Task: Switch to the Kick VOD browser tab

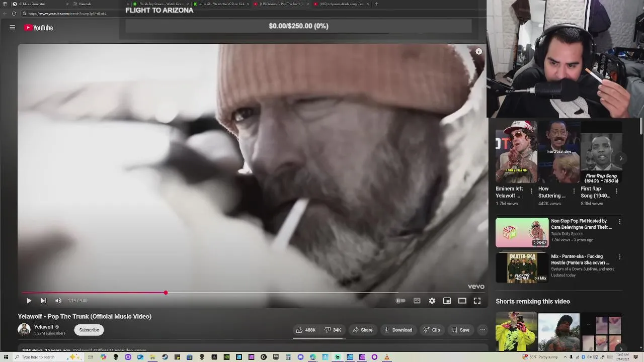Action: click(221, 4)
